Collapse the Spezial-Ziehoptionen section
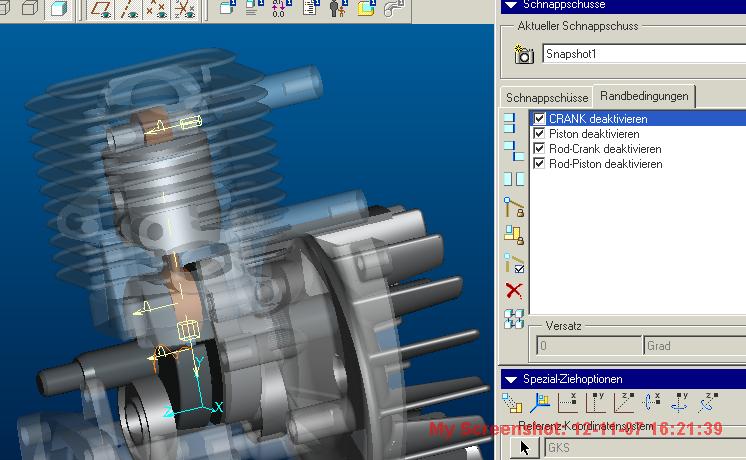Image resolution: width=746 pixels, height=460 pixels. (x=510, y=379)
